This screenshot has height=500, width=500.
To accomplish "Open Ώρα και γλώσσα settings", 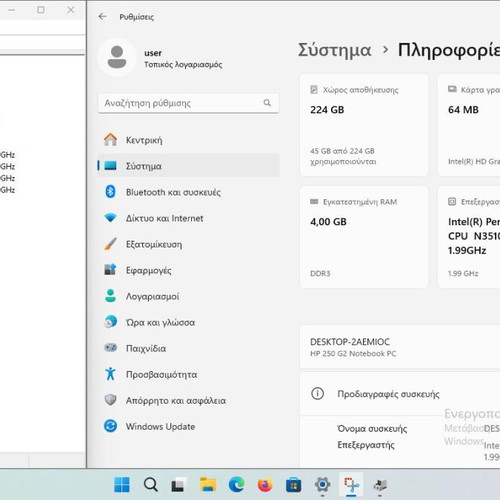I will (188, 322).
